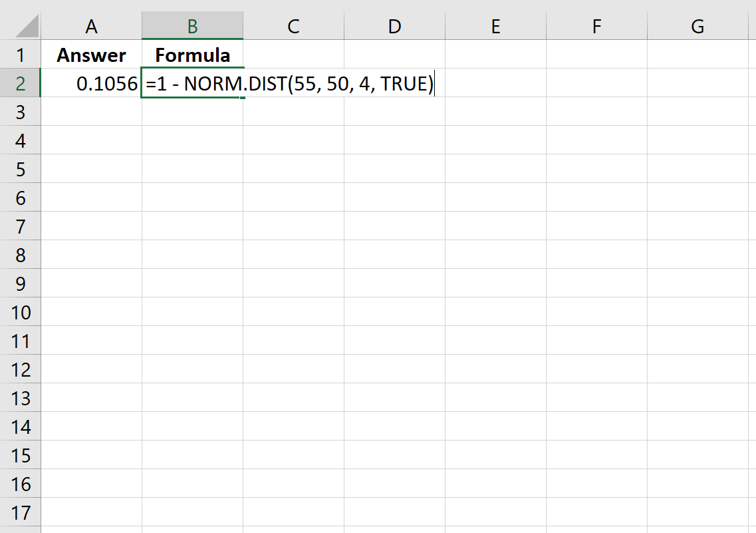This screenshot has height=533, width=756.
Task: Click the cell containing the Answer header
Action: pyautogui.click(x=91, y=55)
